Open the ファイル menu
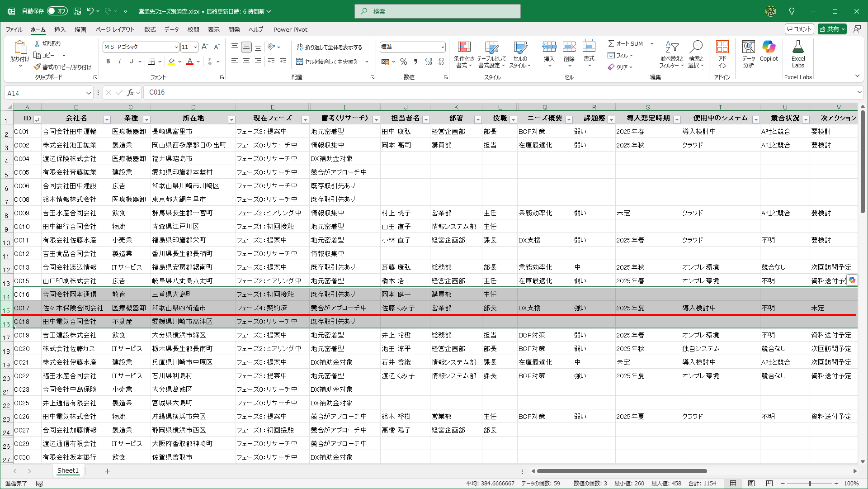868x489 pixels. (x=14, y=29)
